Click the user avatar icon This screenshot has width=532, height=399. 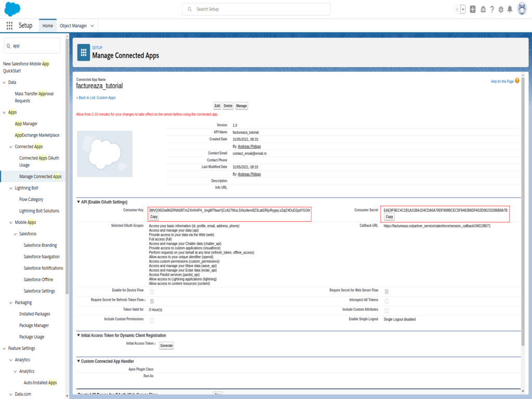[521, 9]
